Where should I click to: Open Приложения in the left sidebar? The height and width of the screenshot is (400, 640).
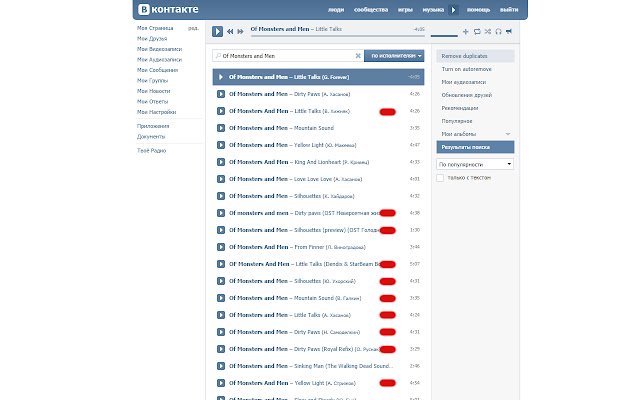click(153, 126)
